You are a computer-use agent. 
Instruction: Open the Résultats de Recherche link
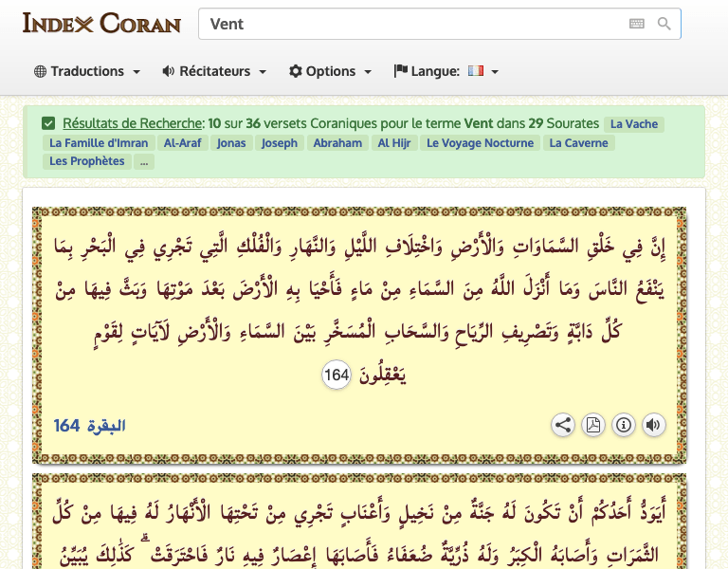click(133, 123)
